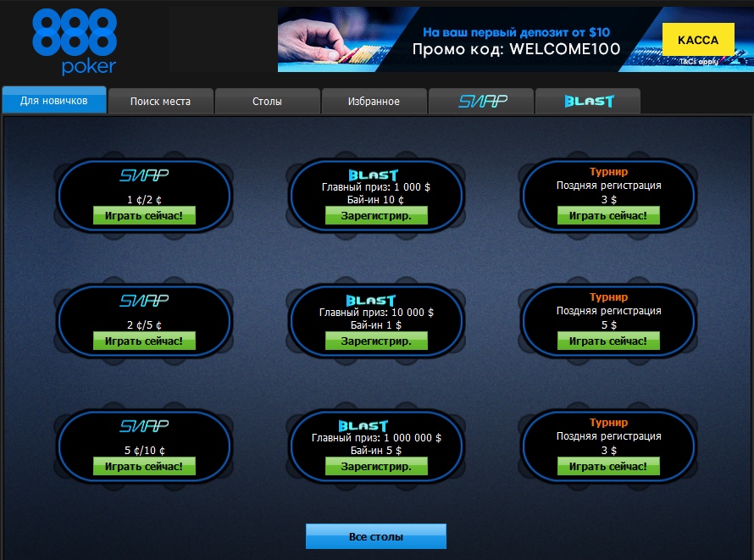Click 'Поздняя регистрация' on the 5 $ tournament card
754x560 pixels.
click(x=609, y=311)
